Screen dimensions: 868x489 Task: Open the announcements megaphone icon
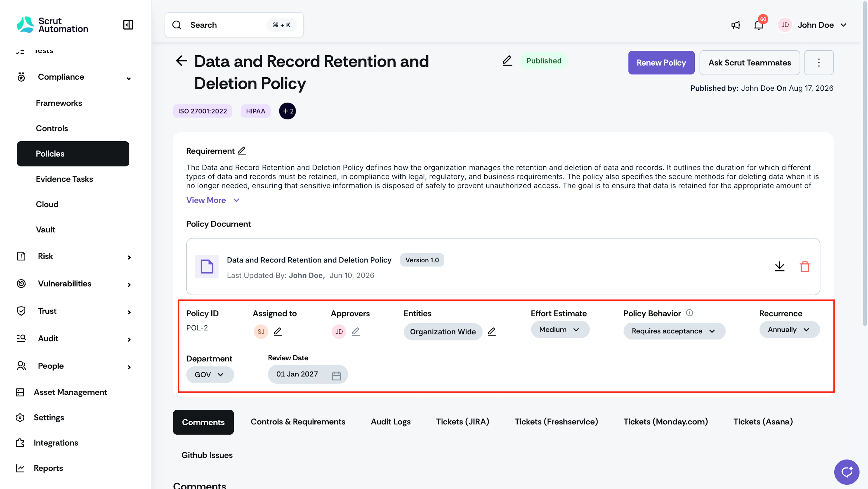[x=736, y=25]
